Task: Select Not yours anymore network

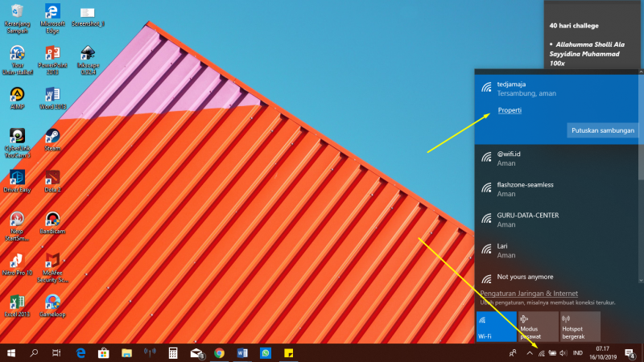Action: pyautogui.click(x=556, y=278)
